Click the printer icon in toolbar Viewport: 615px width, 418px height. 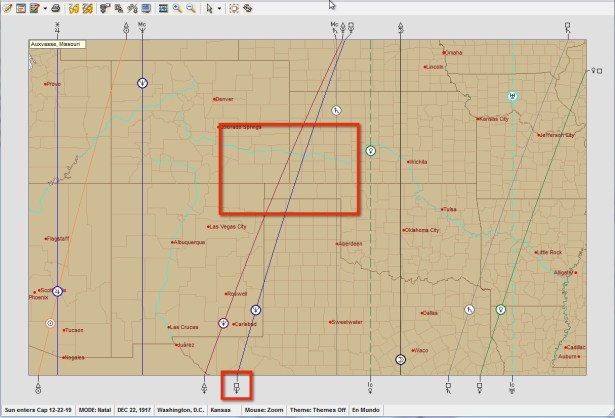coord(56,8)
